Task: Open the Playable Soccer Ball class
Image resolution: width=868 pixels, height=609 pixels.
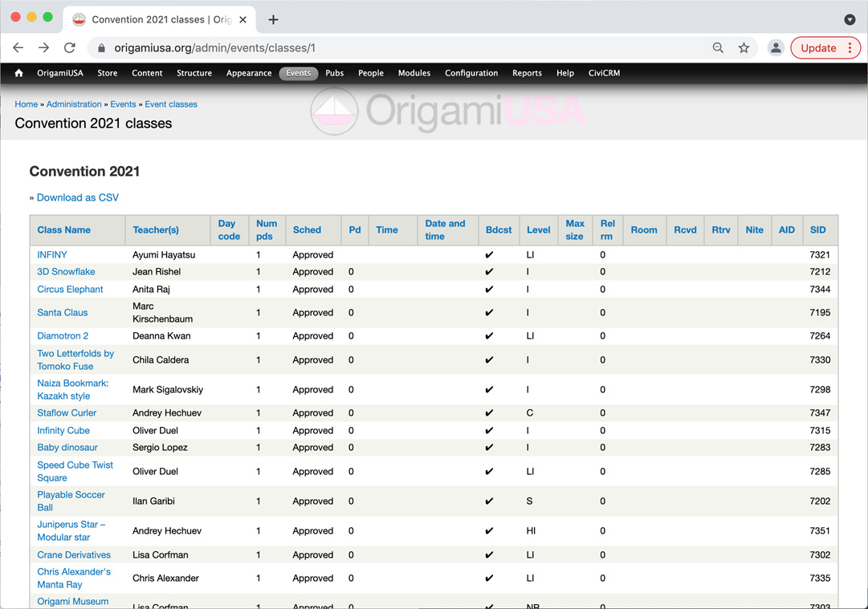Action: click(x=71, y=501)
